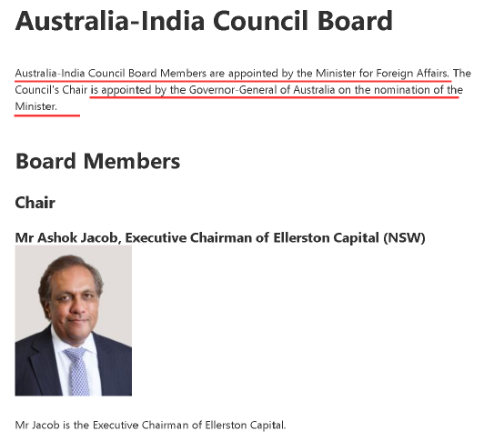Image resolution: width=504 pixels, height=441 pixels.
Task: Click the blue patterned tie in the photo
Action: tap(77, 371)
